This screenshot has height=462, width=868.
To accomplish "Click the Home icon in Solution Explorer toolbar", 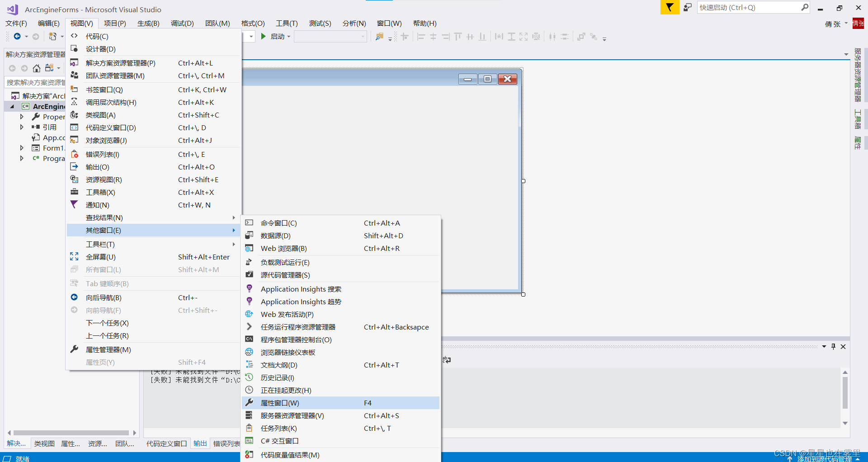I will pos(36,68).
